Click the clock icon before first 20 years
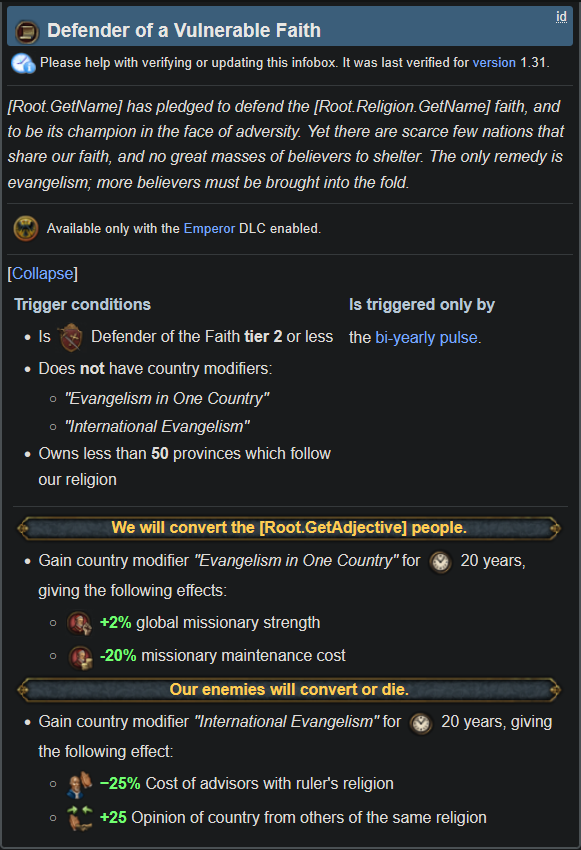The image size is (581, 850). pos(440,562)
